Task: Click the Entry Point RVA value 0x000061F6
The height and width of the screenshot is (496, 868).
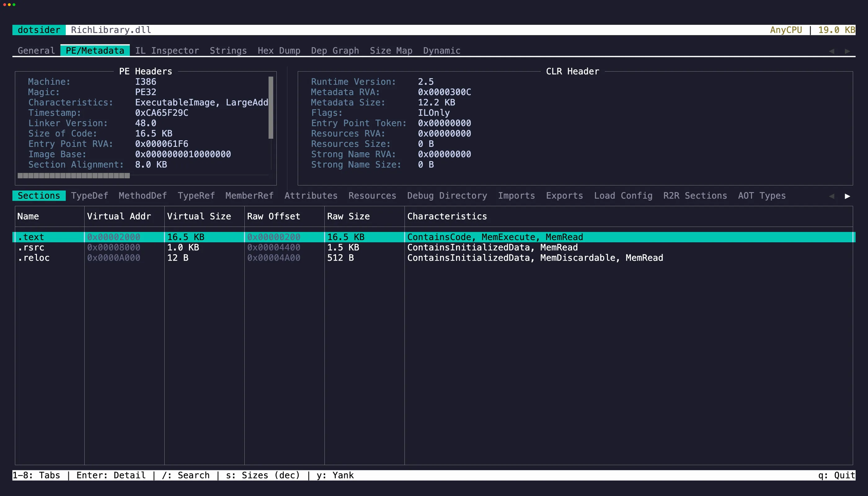Action: [x=162, y=144]
